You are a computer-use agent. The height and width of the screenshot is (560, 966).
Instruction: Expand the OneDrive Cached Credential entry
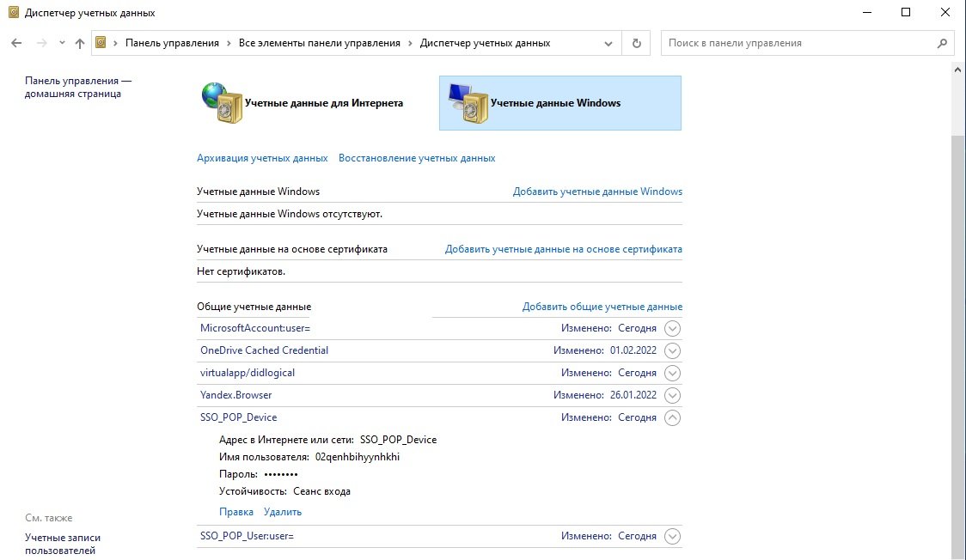(x=673, y=350)
